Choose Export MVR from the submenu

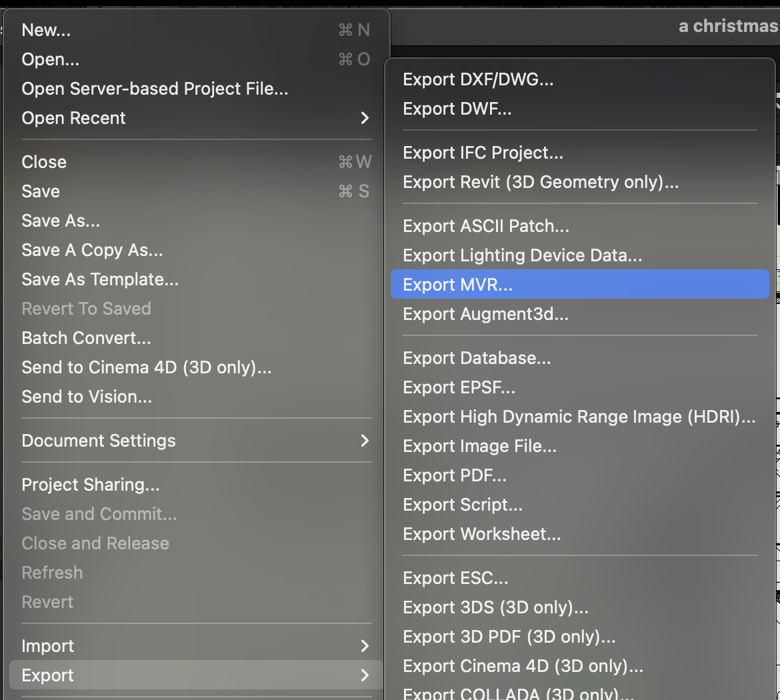[458, 285]
